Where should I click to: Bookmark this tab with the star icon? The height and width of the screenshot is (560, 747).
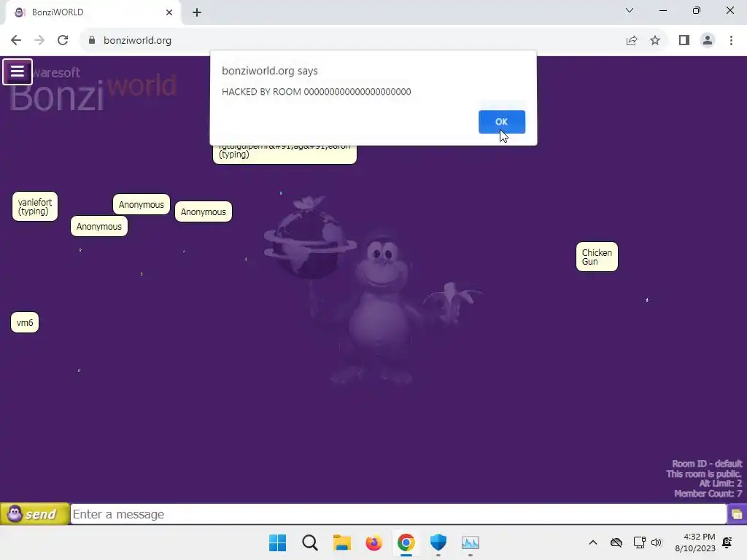tap(655, 41)
